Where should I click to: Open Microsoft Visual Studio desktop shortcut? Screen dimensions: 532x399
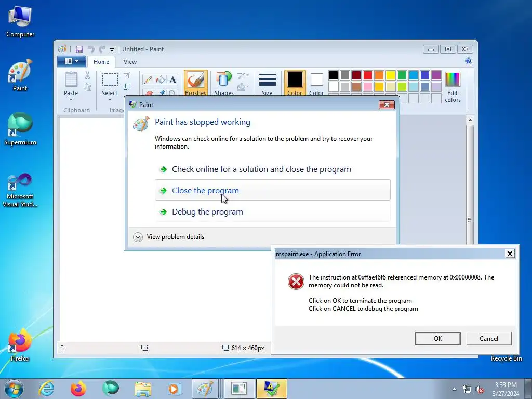[20, 190]
